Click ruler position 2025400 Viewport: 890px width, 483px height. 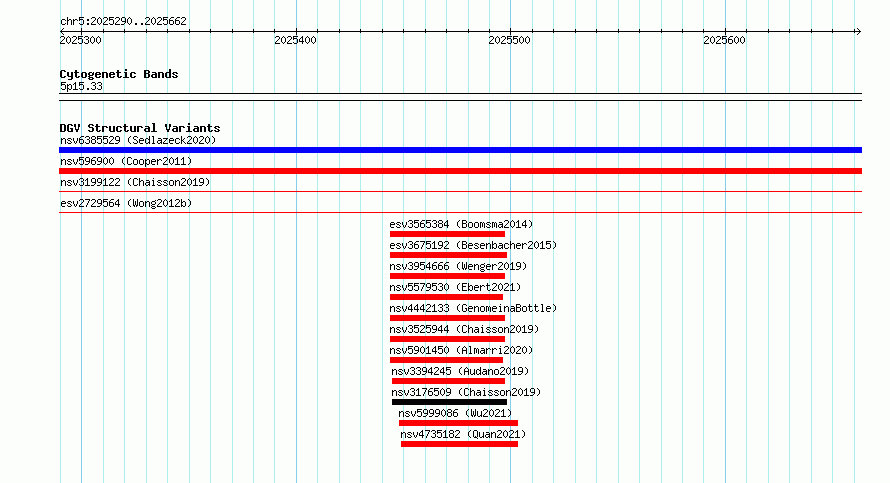[x=295, y=40]
